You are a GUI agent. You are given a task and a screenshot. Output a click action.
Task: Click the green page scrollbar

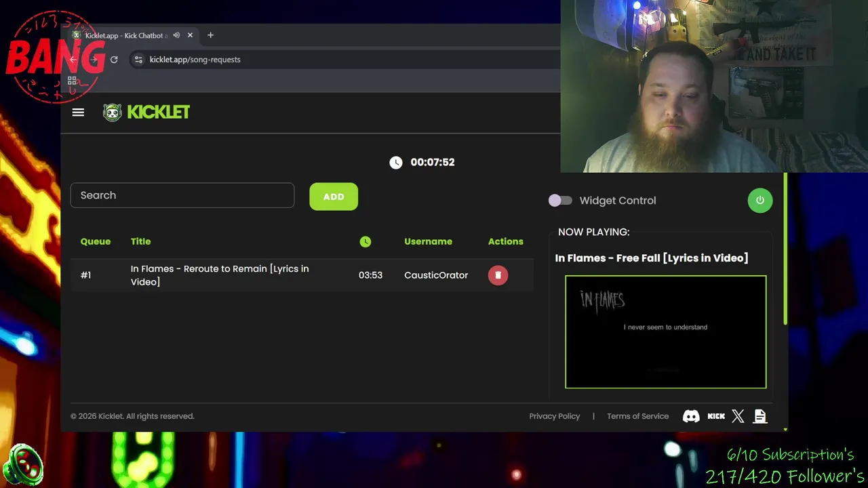click(785, 249)
